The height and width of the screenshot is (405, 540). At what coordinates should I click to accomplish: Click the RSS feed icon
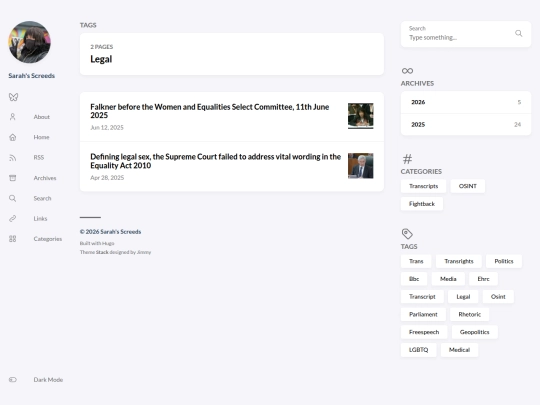[x=13, y=157]
